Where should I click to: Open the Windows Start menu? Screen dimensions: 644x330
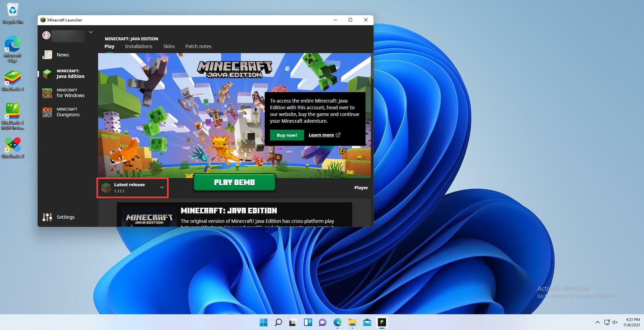(x=264, y=323)
